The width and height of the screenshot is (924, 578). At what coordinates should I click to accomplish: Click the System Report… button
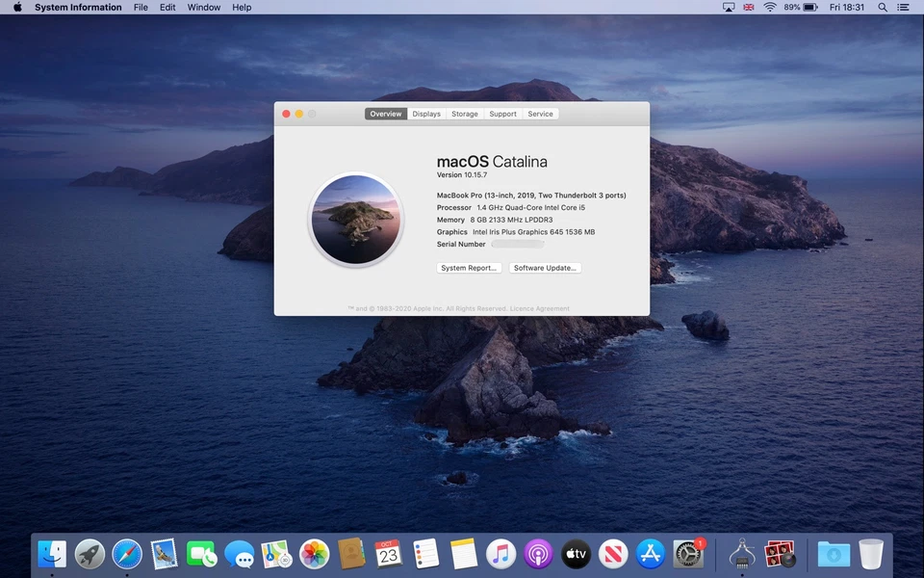pyautogui.click(x=469, y=268)
